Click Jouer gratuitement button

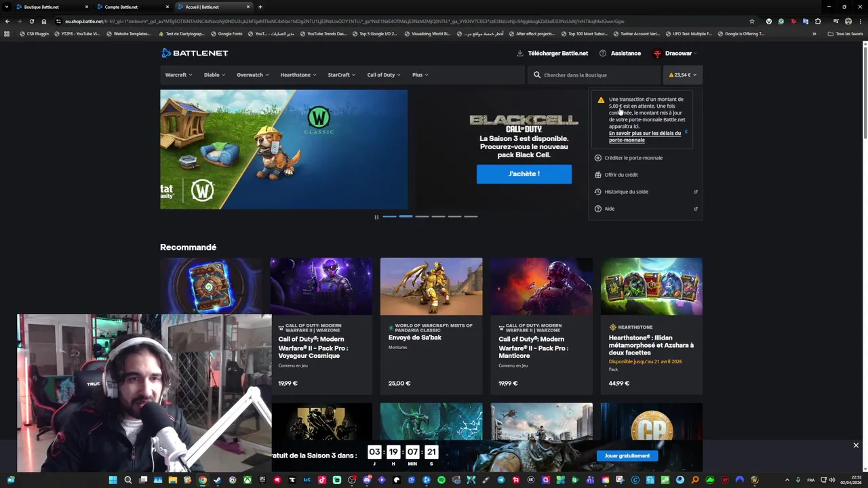point(627,455)
